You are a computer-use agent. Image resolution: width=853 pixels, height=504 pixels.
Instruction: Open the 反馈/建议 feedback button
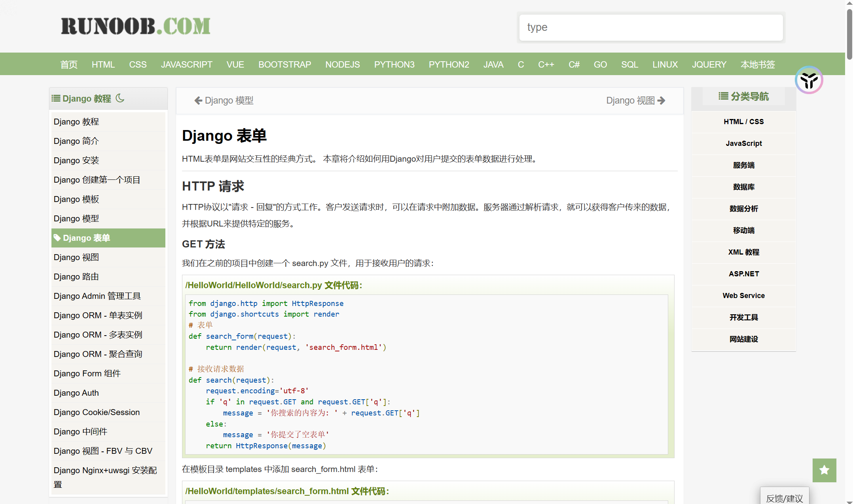pos(784,498)
